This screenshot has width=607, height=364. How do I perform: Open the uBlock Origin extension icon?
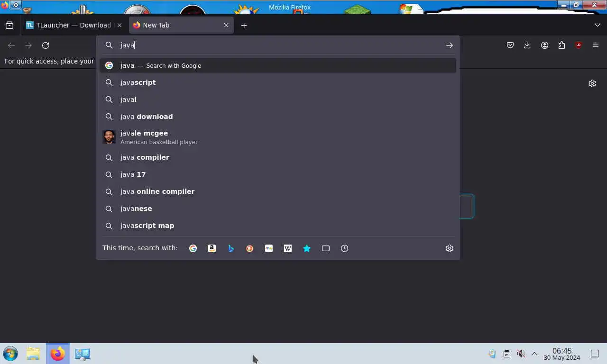click(x=579, y=45)
